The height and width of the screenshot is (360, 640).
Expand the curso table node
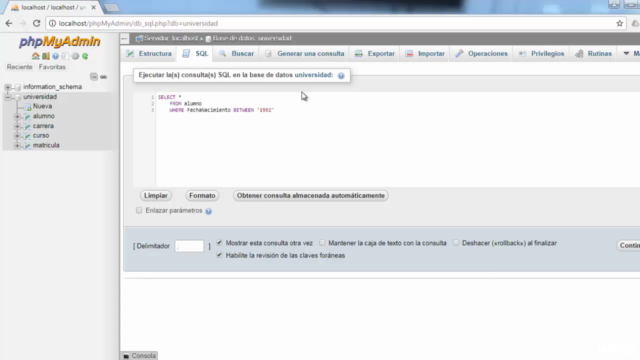coord(17,136)
